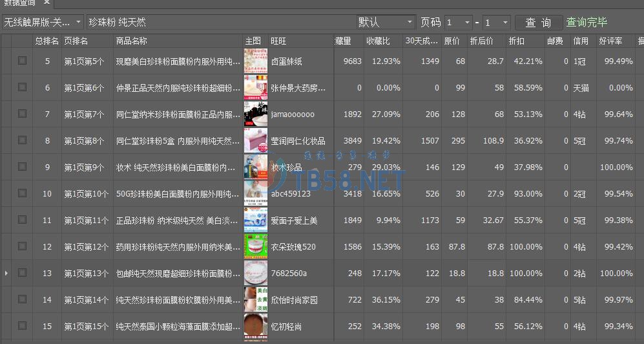Open product thumbnail in row 7
Viewport: 644px width, 344px height.
point(255,114)
